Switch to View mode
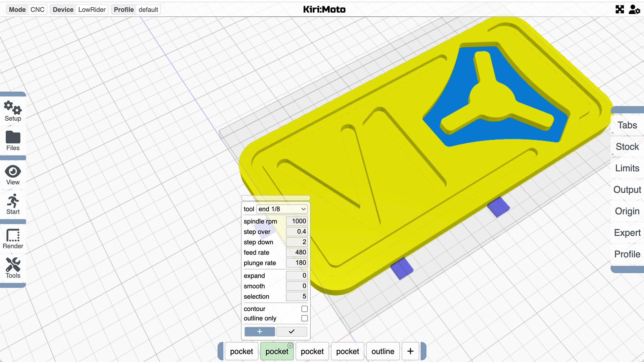Viewport: 644px width, 362px height. click(x=12, y=175)
